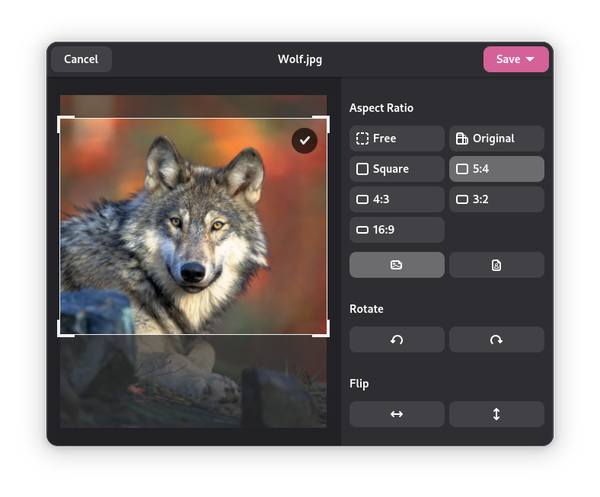This screenshot has height=497, width=600.
Task: Choose the 3:2 aspect ratio
Action: (496, 199)
